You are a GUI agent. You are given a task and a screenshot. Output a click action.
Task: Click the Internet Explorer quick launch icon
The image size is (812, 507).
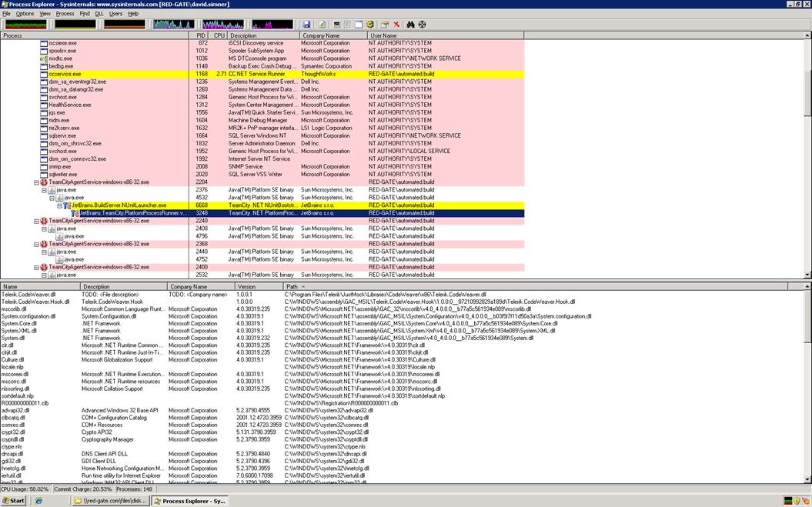pos(38,501)
